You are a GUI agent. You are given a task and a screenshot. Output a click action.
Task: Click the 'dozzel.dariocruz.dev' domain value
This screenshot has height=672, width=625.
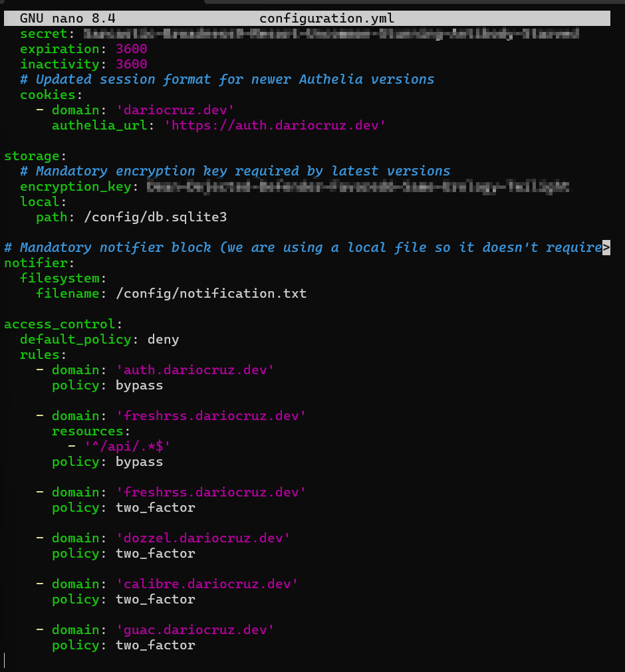pyautogui.click(x=203, y=538)
